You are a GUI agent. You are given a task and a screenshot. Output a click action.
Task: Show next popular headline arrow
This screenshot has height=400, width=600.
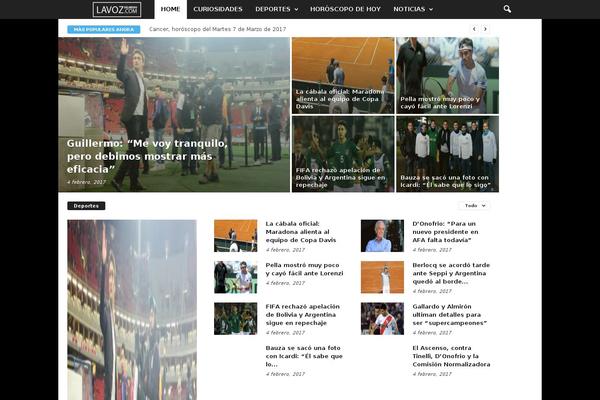click(485, 29)
